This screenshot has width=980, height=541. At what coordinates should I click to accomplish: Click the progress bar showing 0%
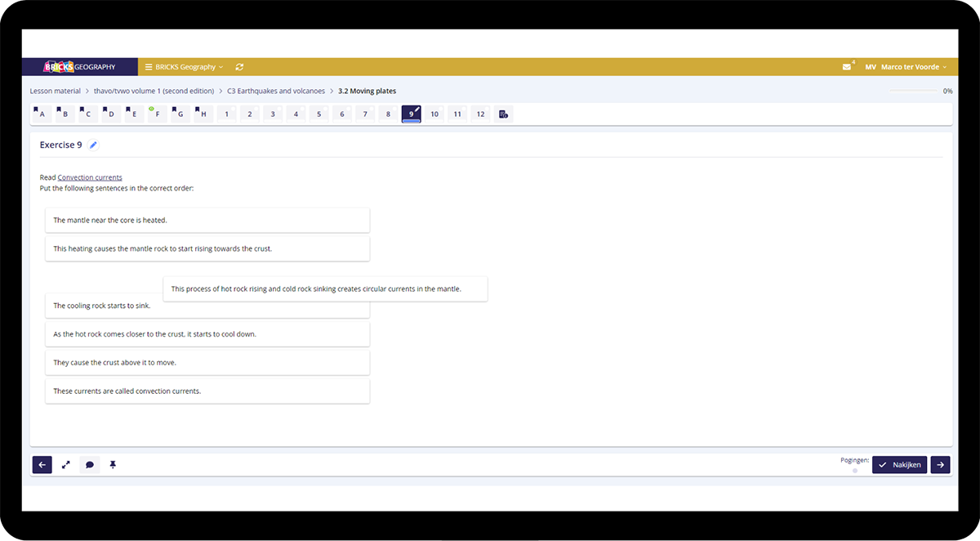pos(914,91)
